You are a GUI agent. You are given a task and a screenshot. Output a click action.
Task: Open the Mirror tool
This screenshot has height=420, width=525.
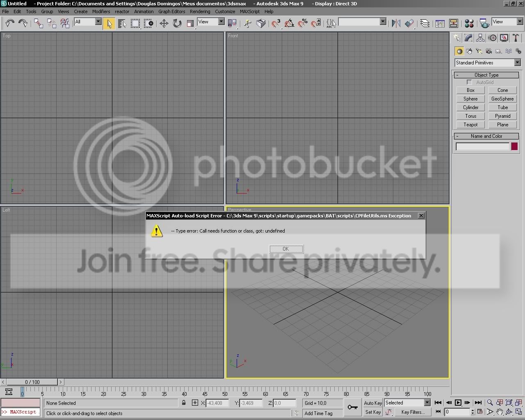pos(396,23)
